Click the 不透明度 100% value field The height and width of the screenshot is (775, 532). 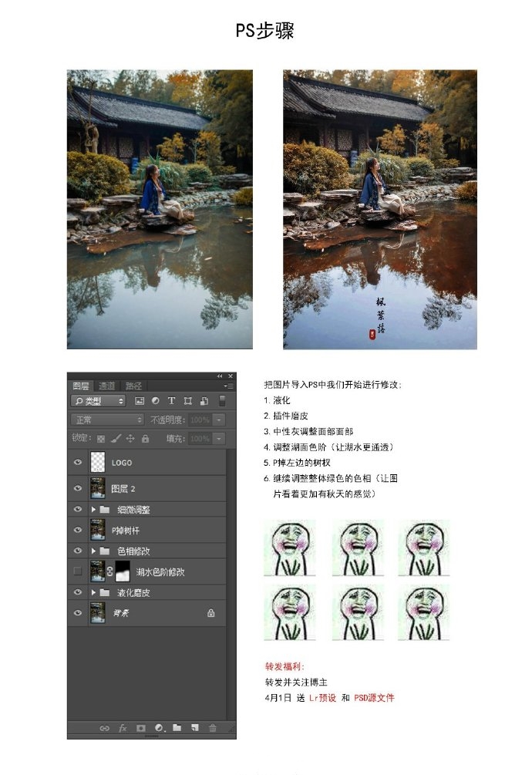click(x=200, y=420)
